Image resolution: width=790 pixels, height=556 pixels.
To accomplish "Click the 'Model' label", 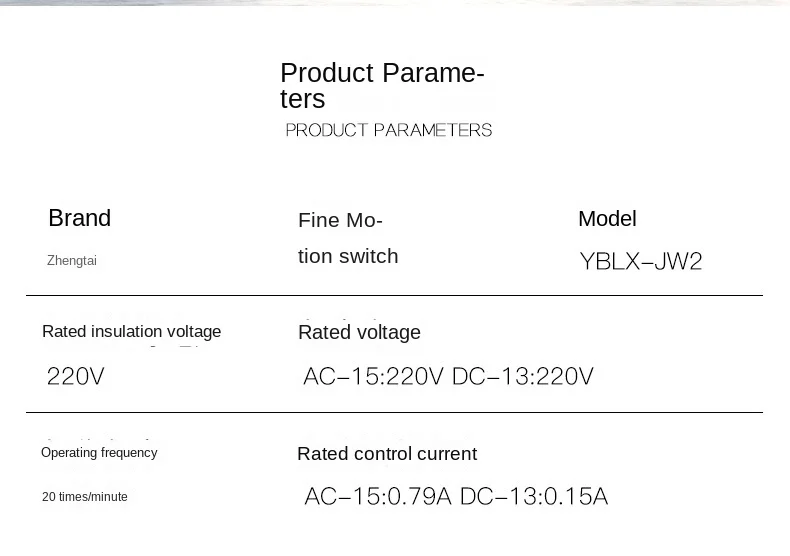I will [607, 219].
